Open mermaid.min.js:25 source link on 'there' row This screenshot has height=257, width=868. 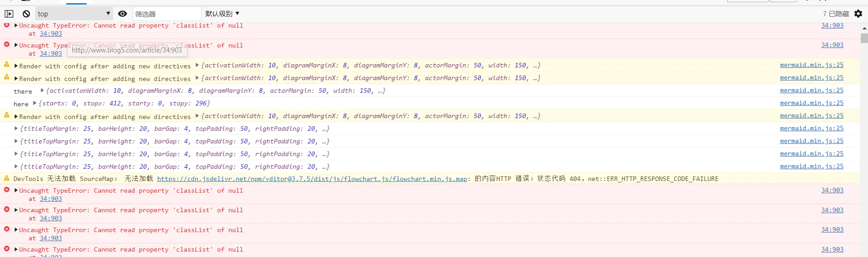[x=811, y=90]
